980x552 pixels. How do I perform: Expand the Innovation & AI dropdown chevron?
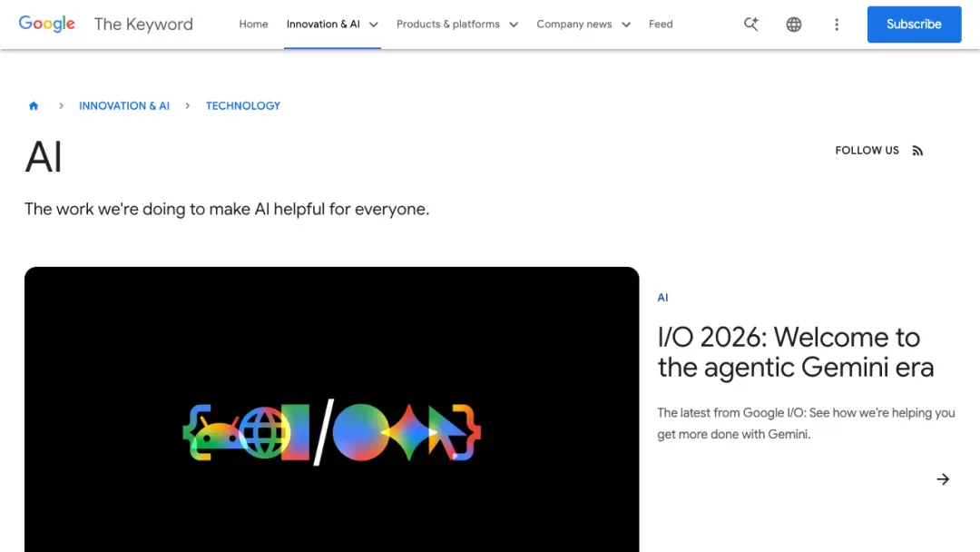pyautogui.click(x=374, y=25)
